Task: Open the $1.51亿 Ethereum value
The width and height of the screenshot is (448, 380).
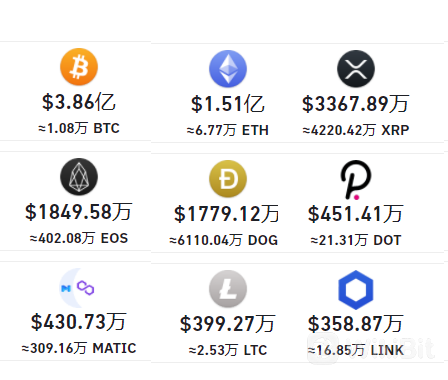Action: 228,104
